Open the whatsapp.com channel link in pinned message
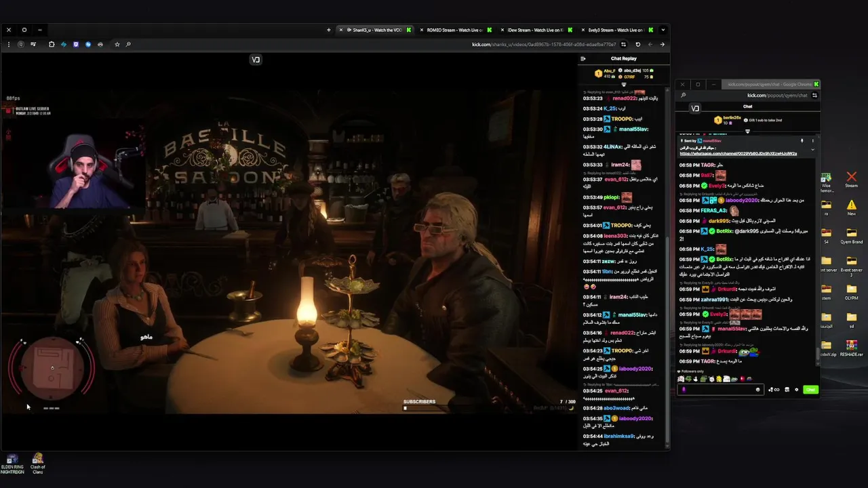Screen dimensions: 868x488 pyautogui.click(x=738, y=154)
